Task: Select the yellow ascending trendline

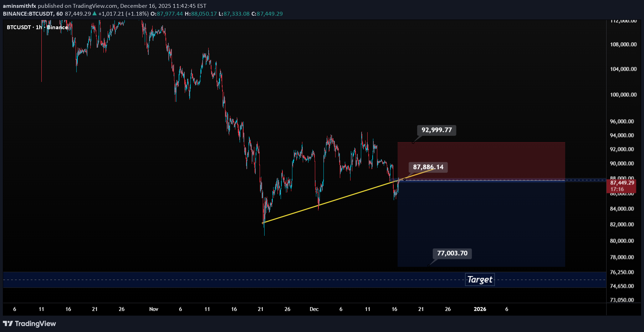Action: (339, 199)
